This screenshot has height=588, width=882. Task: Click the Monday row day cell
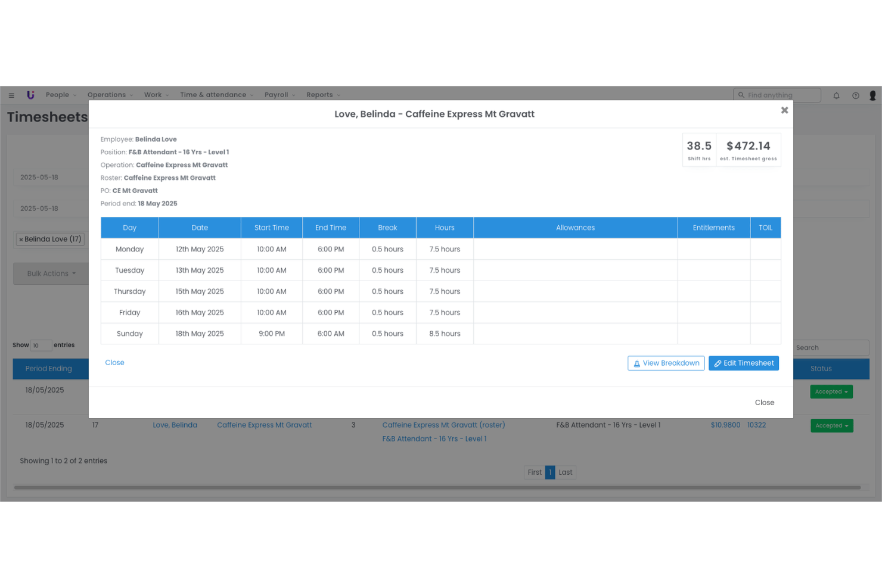coord(129,249)
